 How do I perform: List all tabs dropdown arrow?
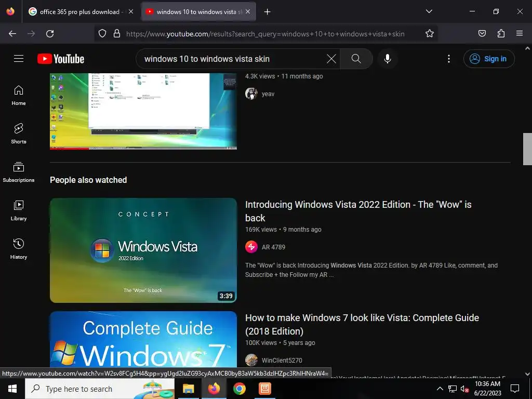click(x=429, y=12)
